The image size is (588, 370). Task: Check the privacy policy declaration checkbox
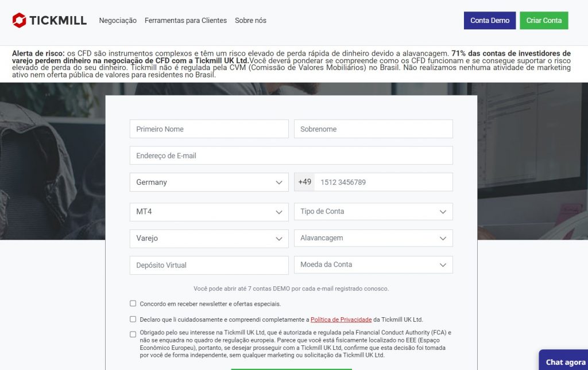[x=133, y=319]
